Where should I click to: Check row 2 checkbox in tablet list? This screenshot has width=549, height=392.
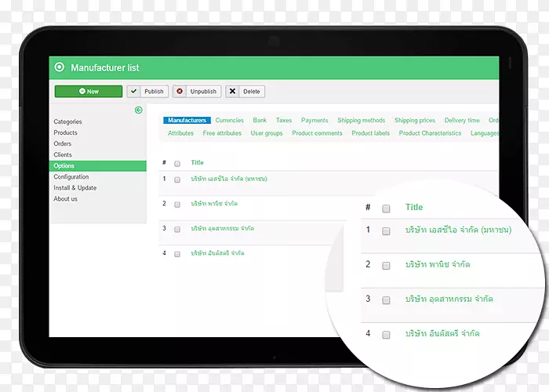click(177, 205)
